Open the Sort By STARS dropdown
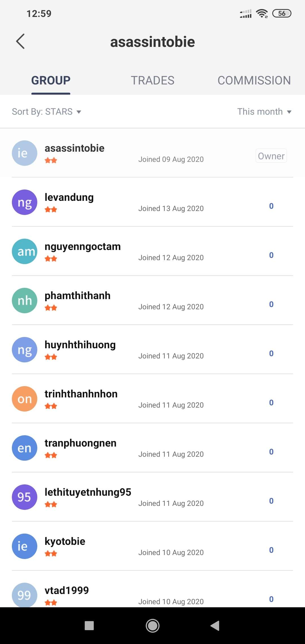The image size is (305, 644). [47, 112]
